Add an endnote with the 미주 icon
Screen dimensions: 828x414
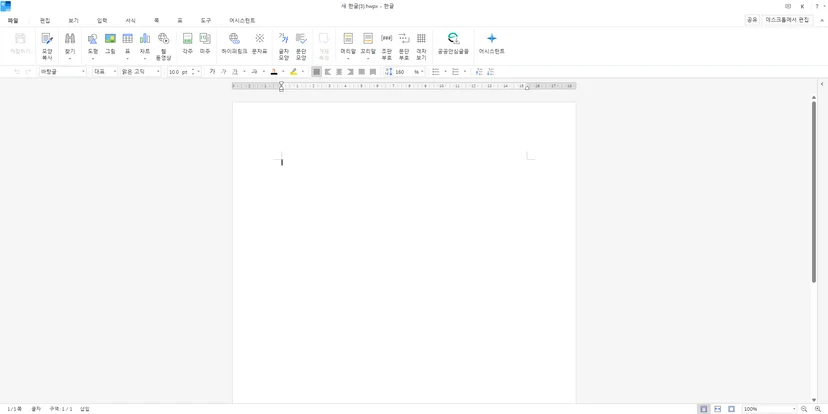point(205,44)
